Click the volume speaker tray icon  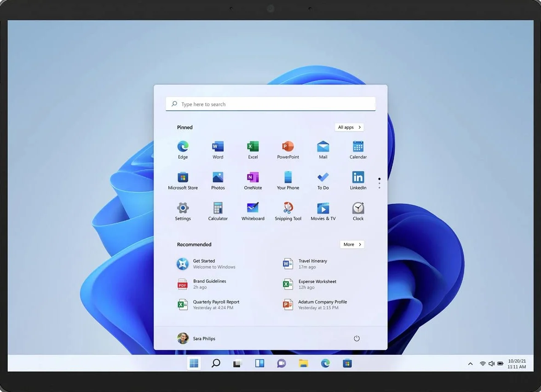491,363
